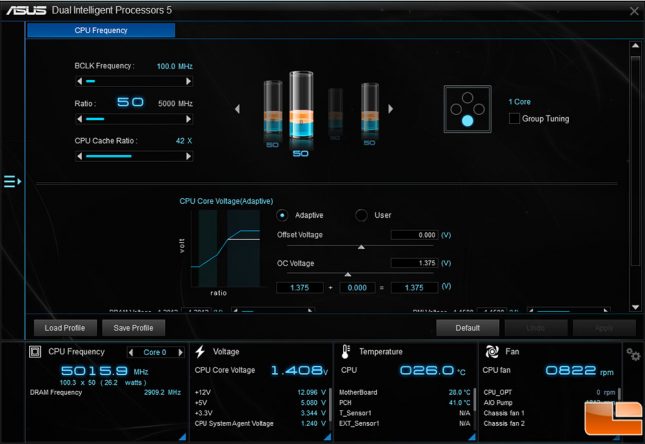Select the tall highlighted core cylinder
Image resolution: width=645 pixels, height=444 pixels.
click(301, 106)
